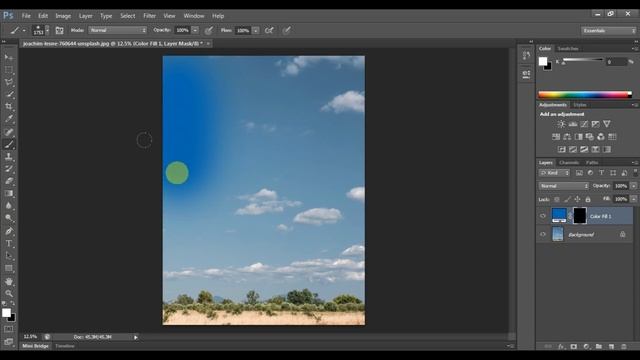Open the File menu
640x360 pixels.
[x=26, y=16]
